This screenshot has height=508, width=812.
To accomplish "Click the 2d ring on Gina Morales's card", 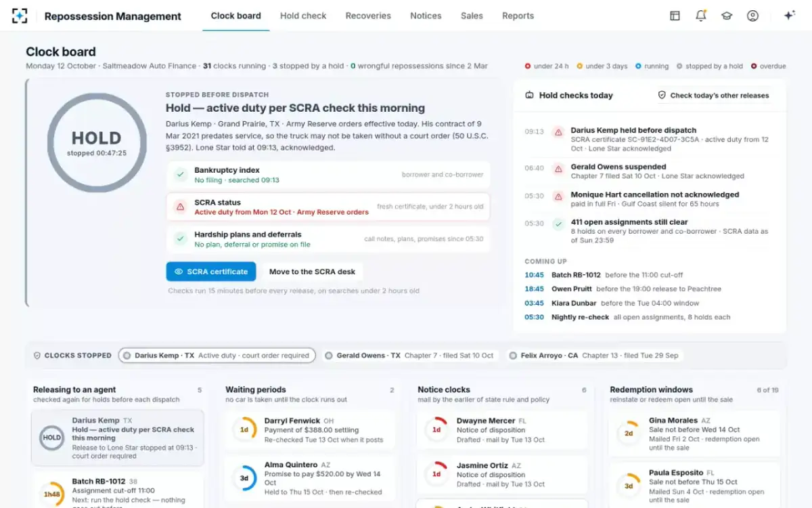I will [629, 433].
